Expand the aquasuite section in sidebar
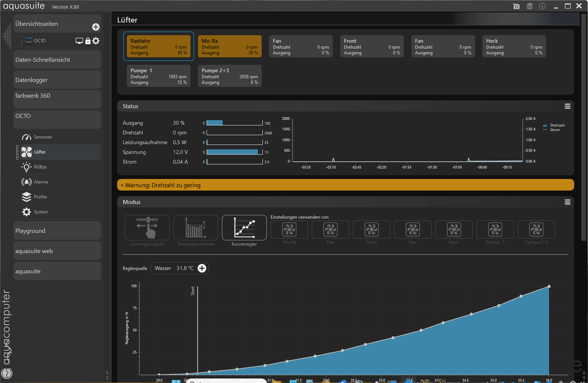The height and width of the screenshot is (383, 588). [x=57, y=271]
